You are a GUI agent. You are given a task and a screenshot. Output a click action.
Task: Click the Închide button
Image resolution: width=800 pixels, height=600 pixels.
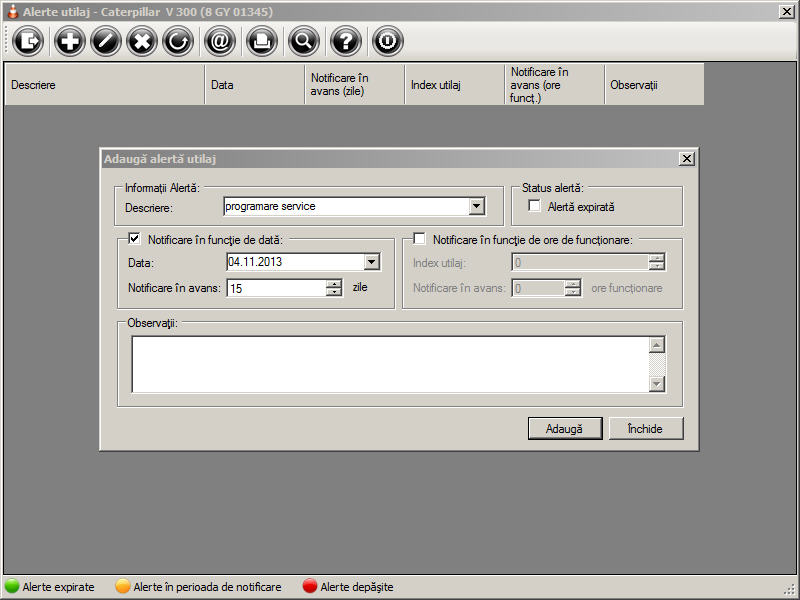pyautogui.click(x=645, y=429)
